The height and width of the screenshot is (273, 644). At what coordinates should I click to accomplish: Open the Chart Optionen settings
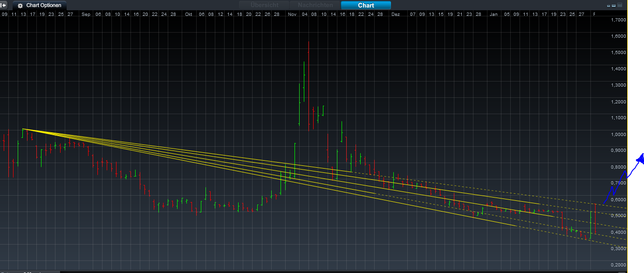(40, 6)
